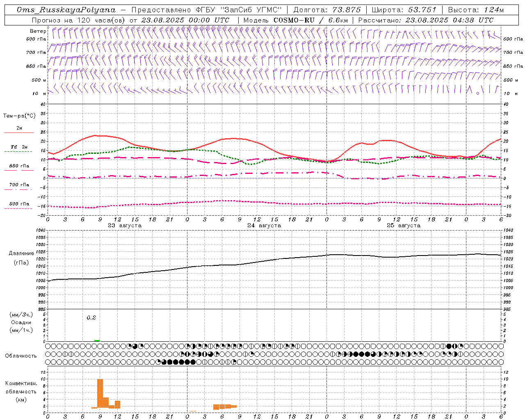Screen dimensions: 525x420
Task: Click the 'Осадки' precipitation label
Action: click(21, 322)
